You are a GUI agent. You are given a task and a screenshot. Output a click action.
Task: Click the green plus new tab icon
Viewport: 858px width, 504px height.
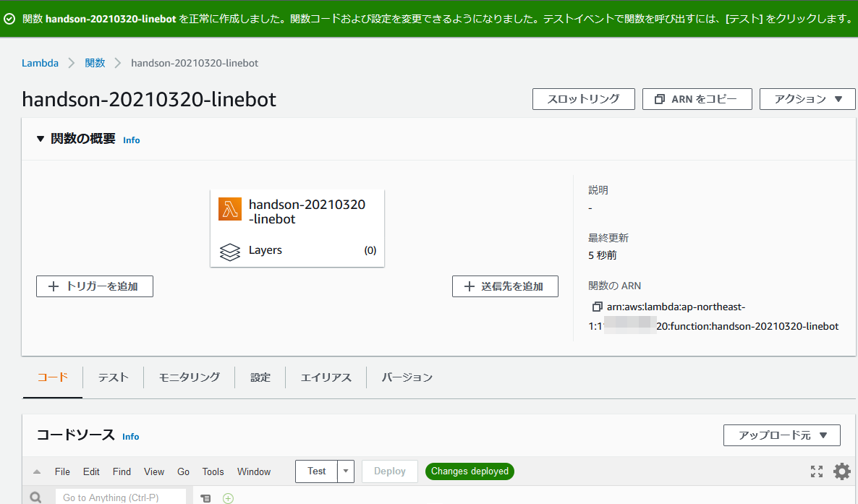click(228, 498)
